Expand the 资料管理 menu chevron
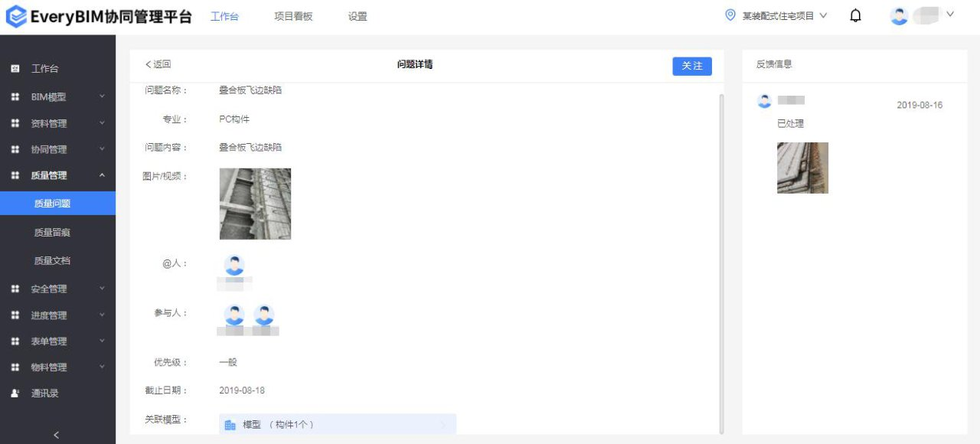Image resolution: width=980 pixels, height=444 pixels. (x=102, y=122)
